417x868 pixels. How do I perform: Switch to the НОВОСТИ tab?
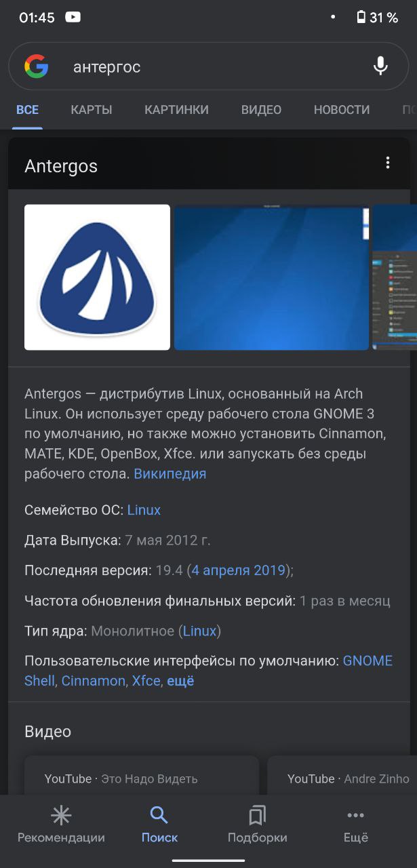[342, 110]
